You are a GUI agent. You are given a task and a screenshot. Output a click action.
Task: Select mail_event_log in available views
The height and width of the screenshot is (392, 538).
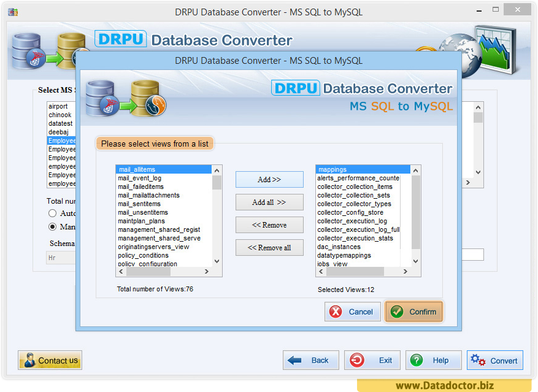[x=164, y=178]
